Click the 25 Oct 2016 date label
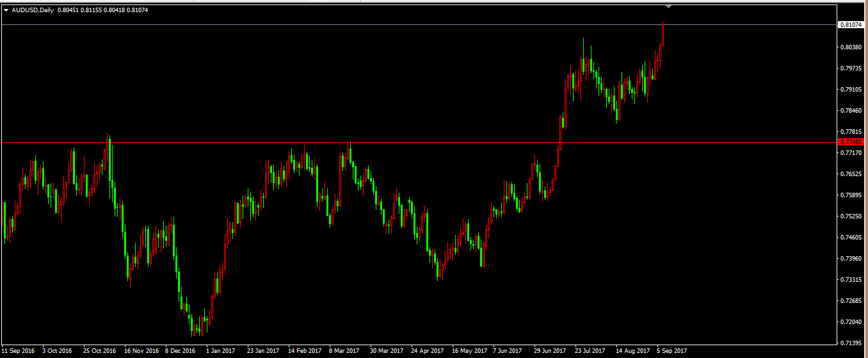The width and height of the screenshot is (868, 358). [99, 351]
